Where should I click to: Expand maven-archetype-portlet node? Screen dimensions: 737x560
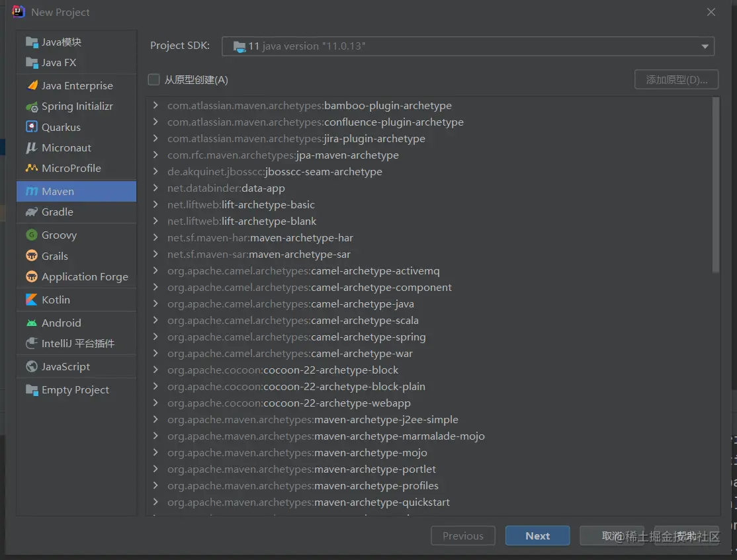tap(155, 469)
